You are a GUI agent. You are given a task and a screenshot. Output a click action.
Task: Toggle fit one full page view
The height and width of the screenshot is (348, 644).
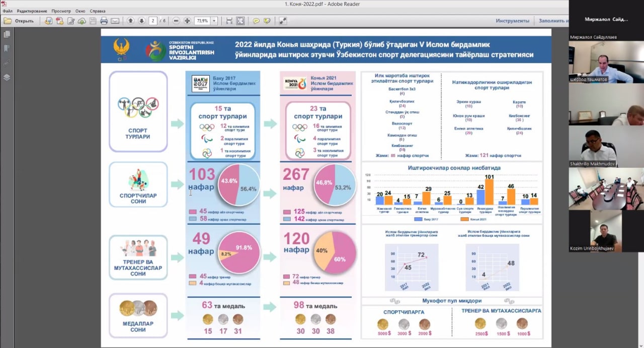click(240, 21)
